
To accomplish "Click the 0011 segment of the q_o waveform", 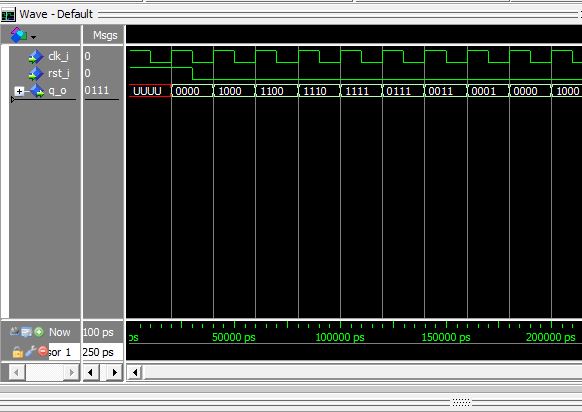I will [x=446, y=91].
